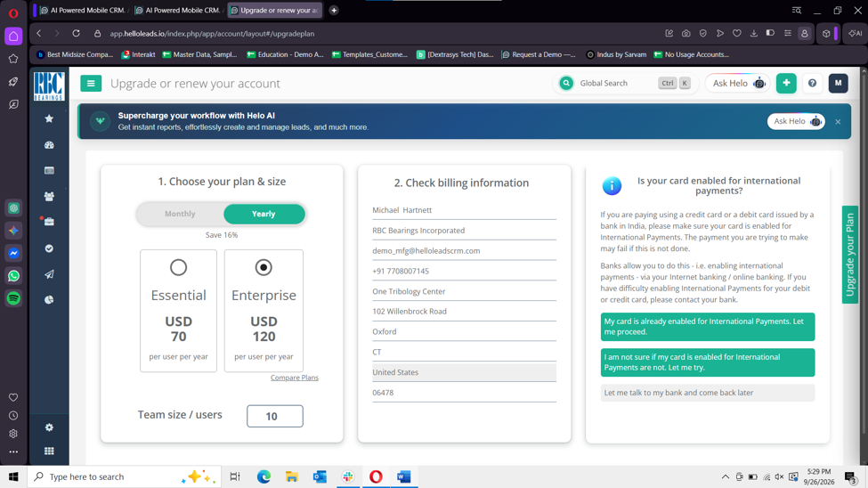
Task: Click Ask Helo button in header
Action: (738, 83)
